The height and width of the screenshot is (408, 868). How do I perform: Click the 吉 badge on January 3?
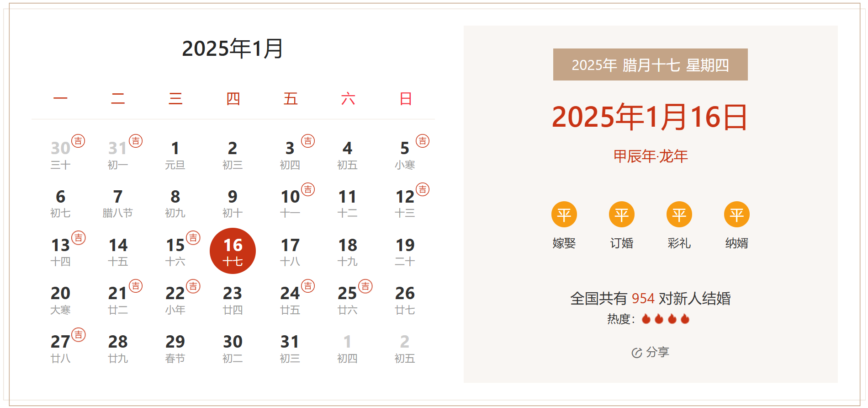[x=308, y=141]
